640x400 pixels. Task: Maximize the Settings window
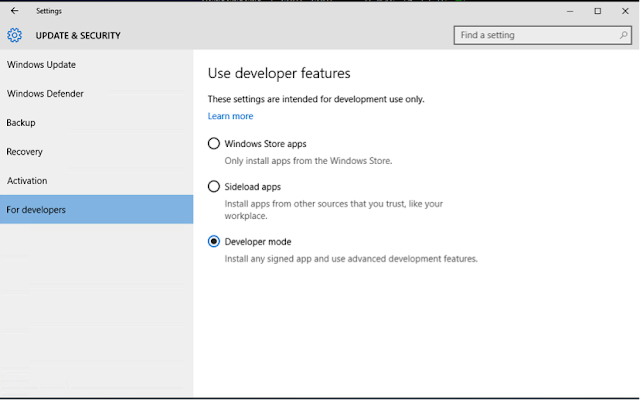[597, 11]
